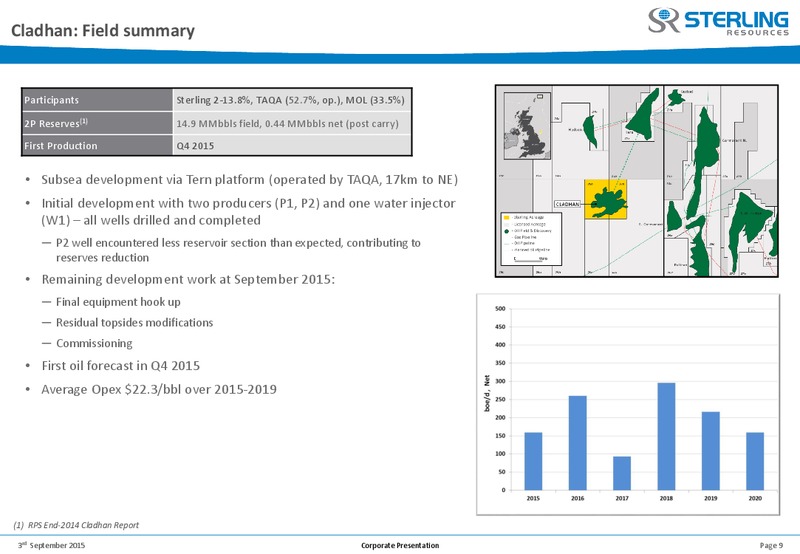Image resolution: width=800 pixels, height=554 pixels.
Task: Click the 'Participants' table header cell
Action: coord(97,100)
